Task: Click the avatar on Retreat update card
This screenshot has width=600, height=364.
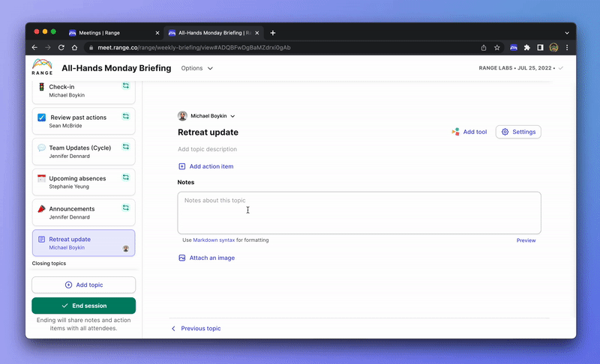Action: tap(125, 249)
